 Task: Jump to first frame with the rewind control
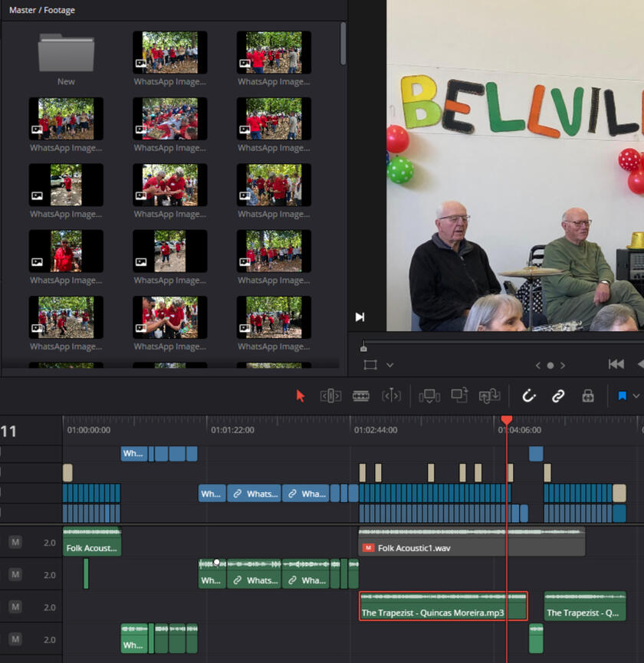[616, 364]
